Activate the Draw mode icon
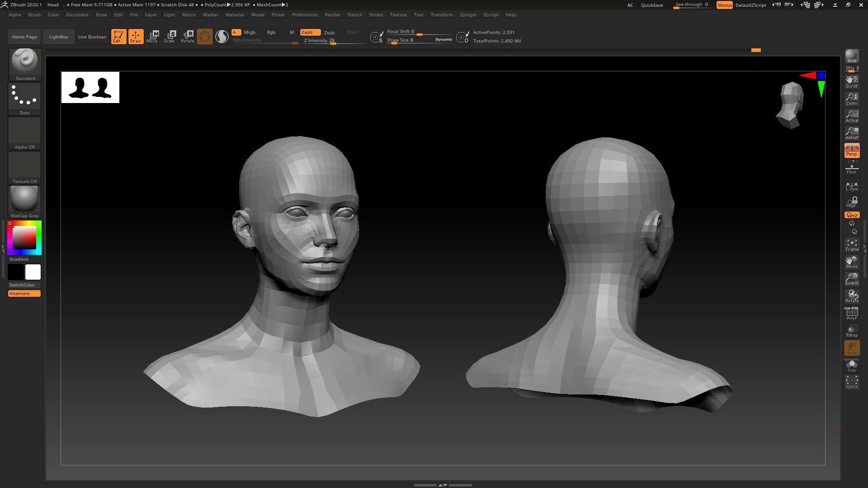Image resolution: width=868 pixels, height=488 pixels. point(136,37)
